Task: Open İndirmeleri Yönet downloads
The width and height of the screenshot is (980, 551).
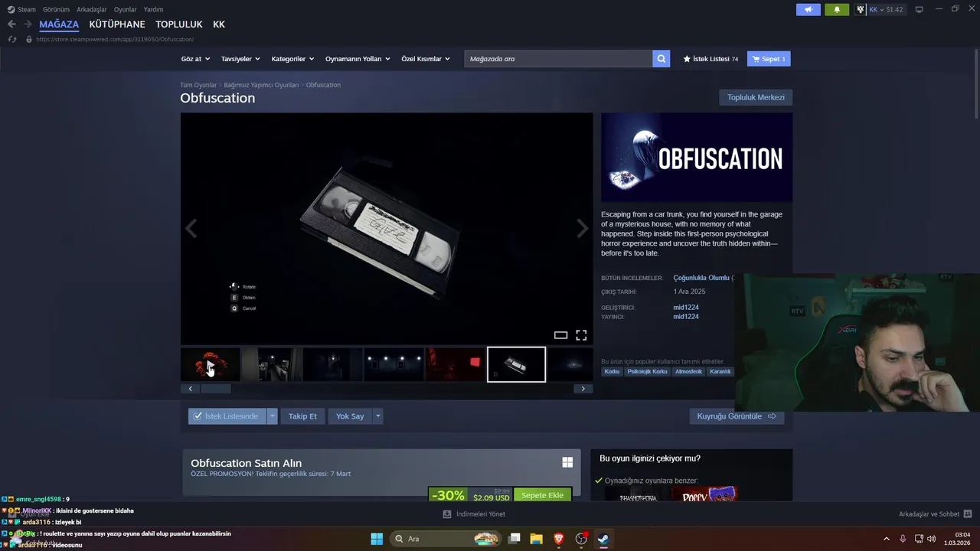Action: [475, 514]
